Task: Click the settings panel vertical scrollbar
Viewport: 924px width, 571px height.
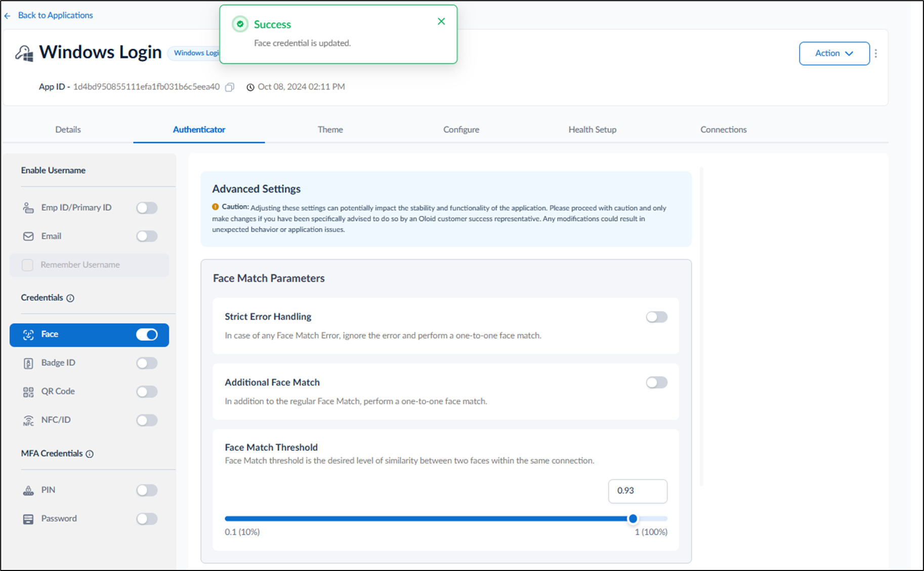Action: click(701, 327)
